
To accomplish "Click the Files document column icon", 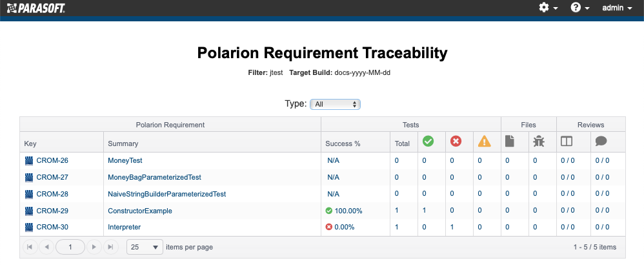I will click(x=509, y=142).
